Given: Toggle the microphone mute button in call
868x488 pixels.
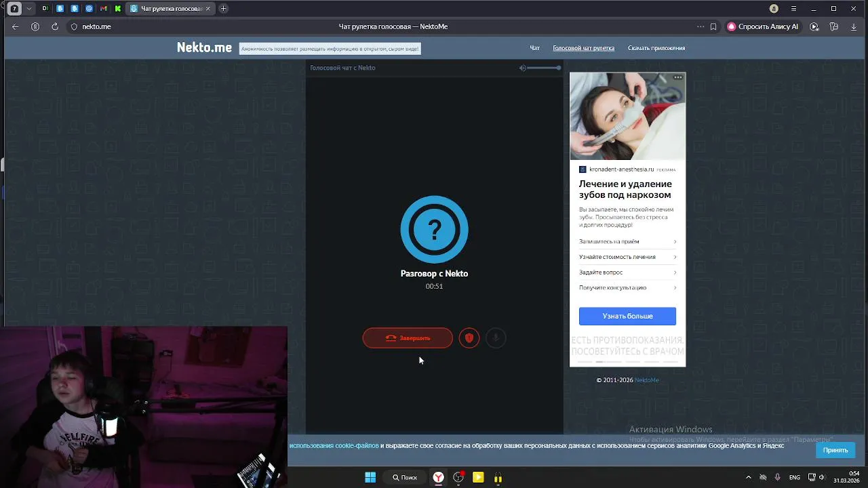Looking at the screenshot, I should pyautogui.click(x=496, y=338).
